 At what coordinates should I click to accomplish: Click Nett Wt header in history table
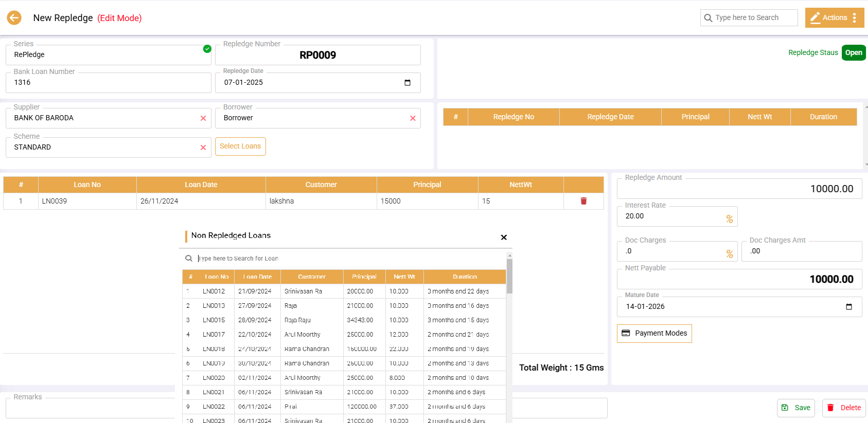tap(759, 117)
